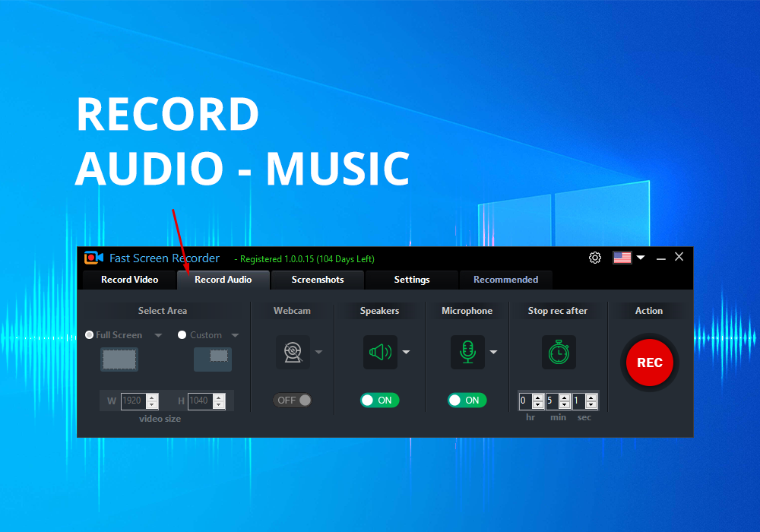Click the minutes input field
The image size is (760, 532).
552,401
